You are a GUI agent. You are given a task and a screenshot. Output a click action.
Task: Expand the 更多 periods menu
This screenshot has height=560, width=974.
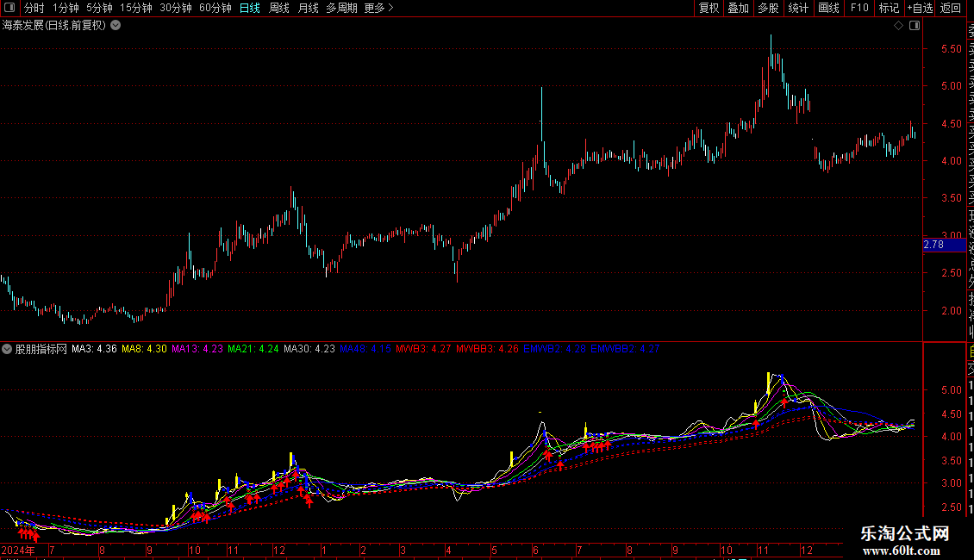coord(378,8)
